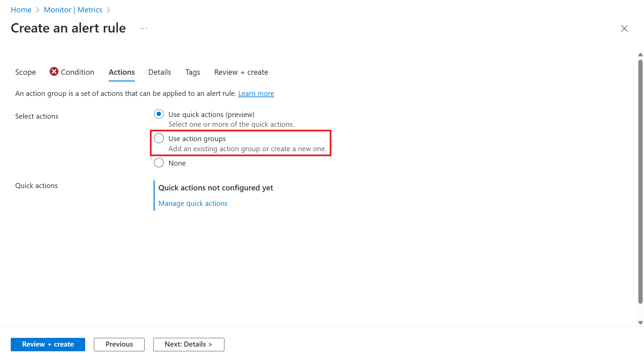Click the scrollbar up arrow
Viewport: 644px width, 362px height.
tap(640, 55)
